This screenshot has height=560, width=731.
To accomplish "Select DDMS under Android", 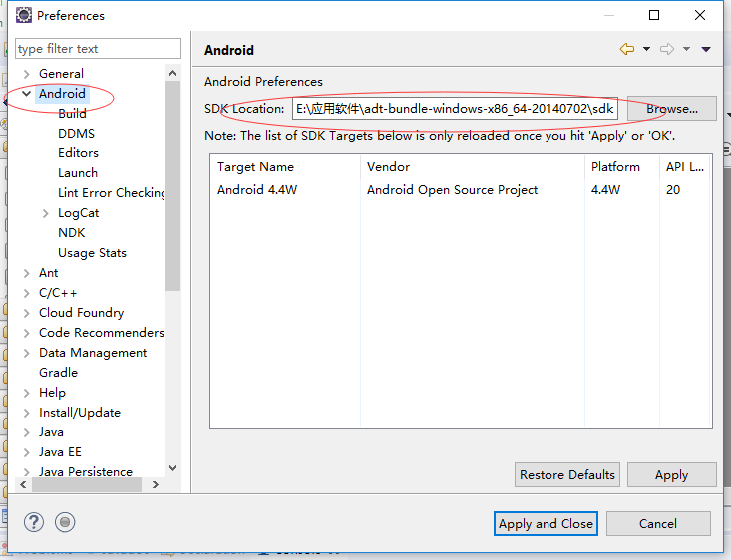I will pos(76,134).
